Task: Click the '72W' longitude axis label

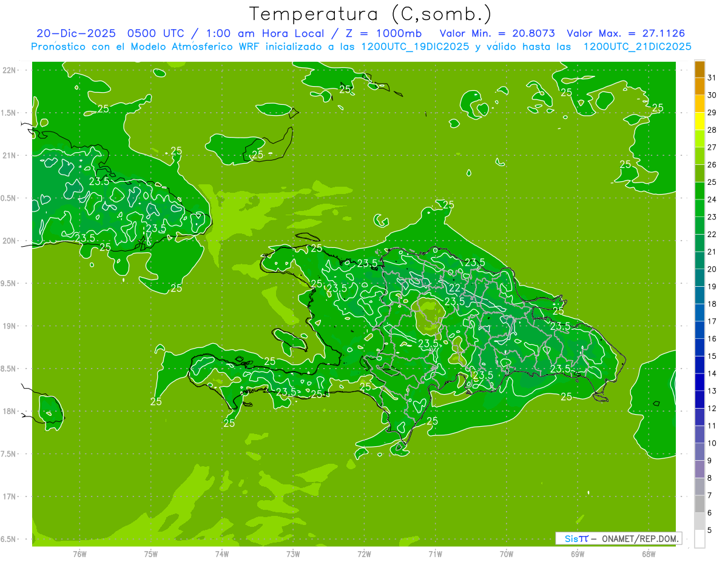Action: (x=365, y=554)
